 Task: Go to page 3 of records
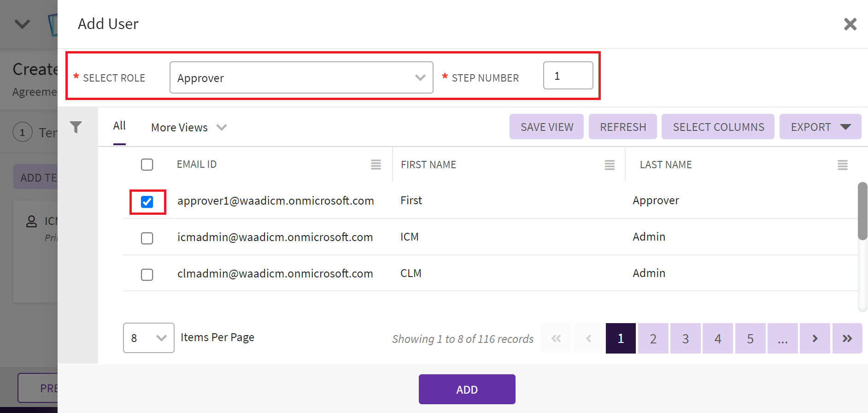(685, 338)
